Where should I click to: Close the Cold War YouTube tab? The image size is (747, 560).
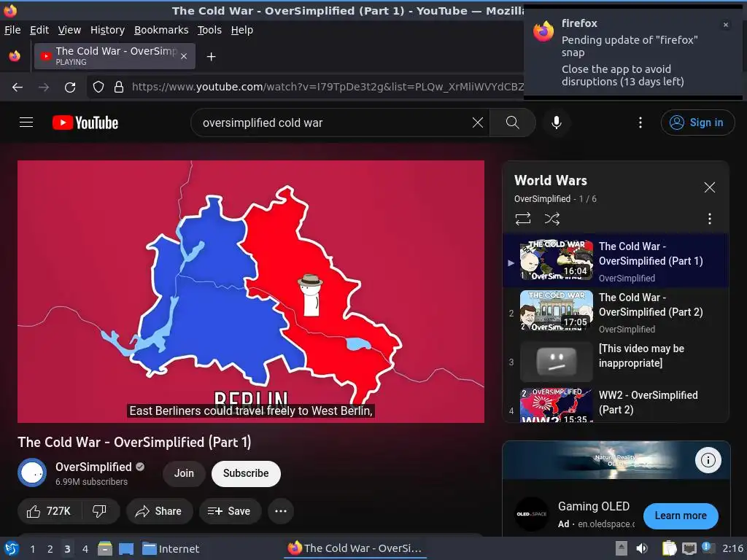[184, 56]
